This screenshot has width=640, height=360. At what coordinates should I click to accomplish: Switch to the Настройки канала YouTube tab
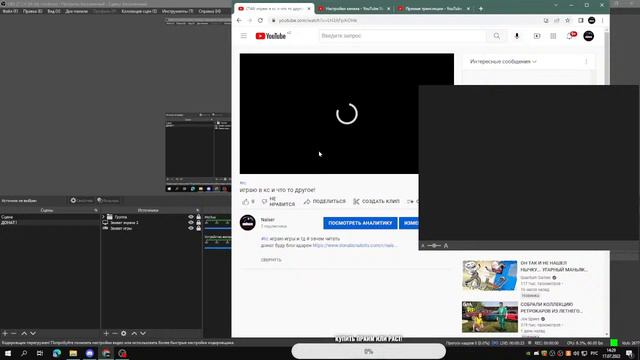pyautogui.click(x=354, y=9)
